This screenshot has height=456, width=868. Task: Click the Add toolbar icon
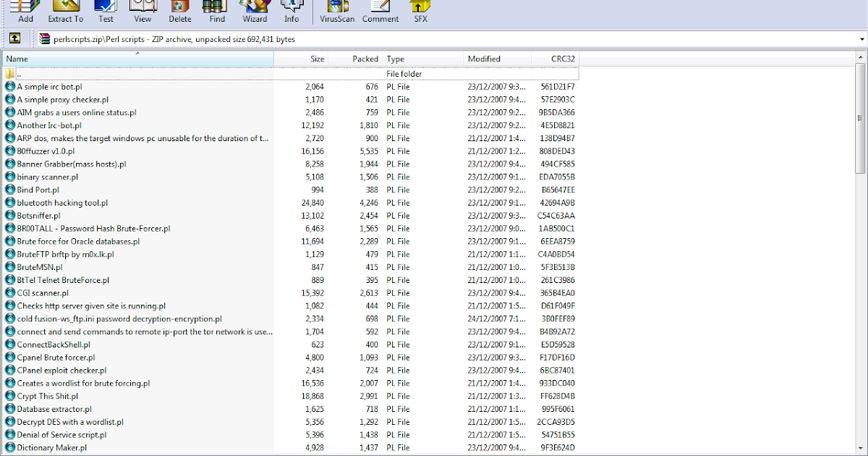(x=25, y=11)
